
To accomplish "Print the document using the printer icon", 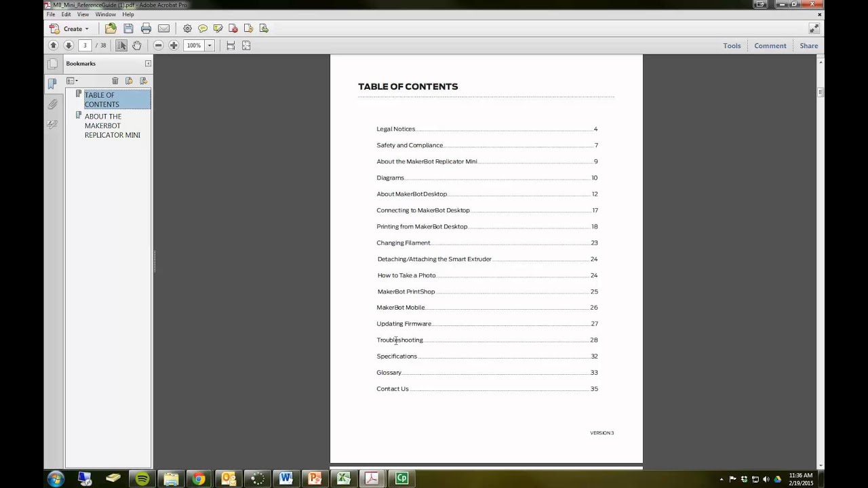I will (146, 28).
